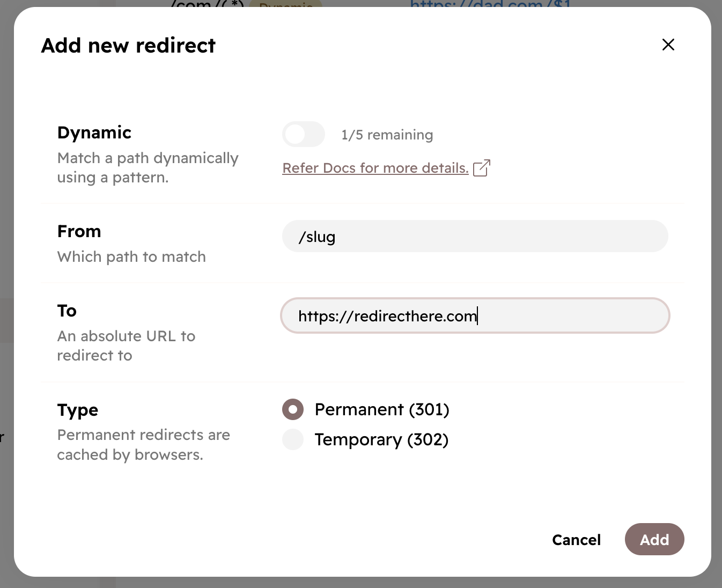Screen dimensions: 722x588
Task: Click the Type section label
Action: [x=77, y=409]
